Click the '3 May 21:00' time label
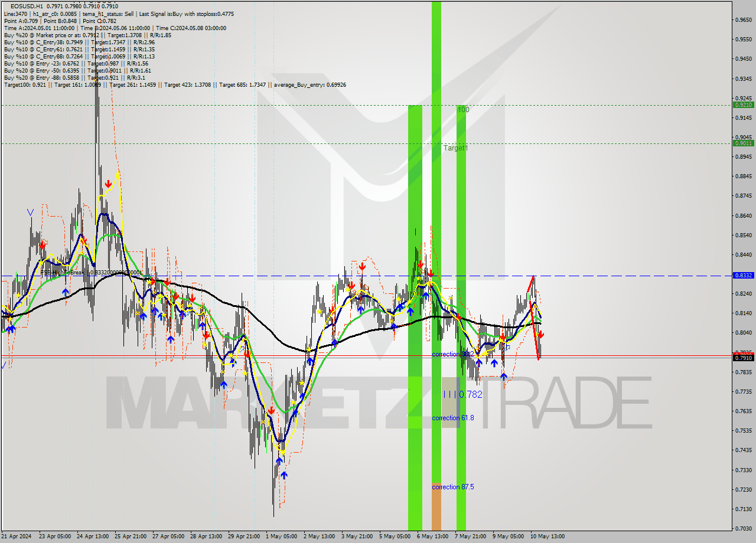The image size is (756, 543). (x=357, y=537)
